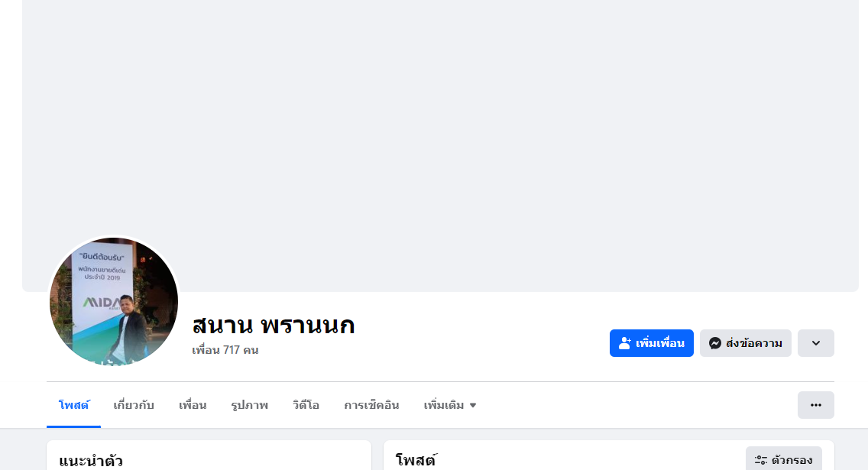Open the three-dots profile options menu
This screenshot has height=470, width=868.
[815, 405]
